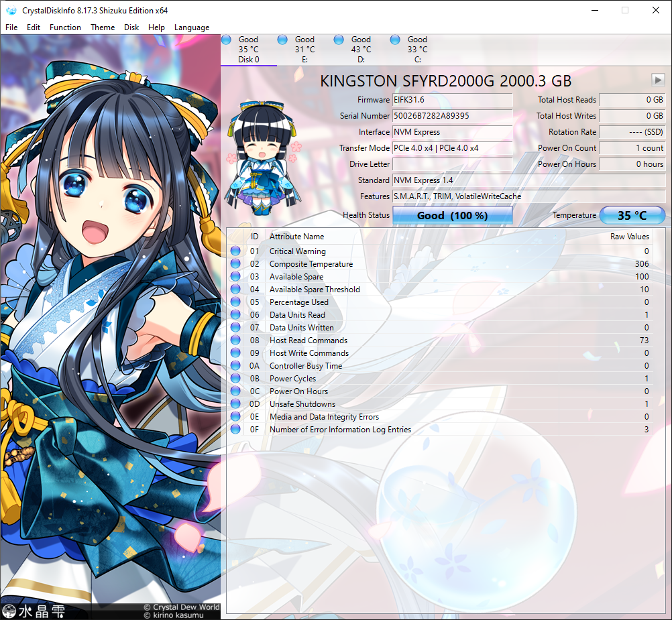Viewport: 672px width, 620px height.
Task: Click the status icon for Available Spare Threshold
Action: [x=235, y=289]
